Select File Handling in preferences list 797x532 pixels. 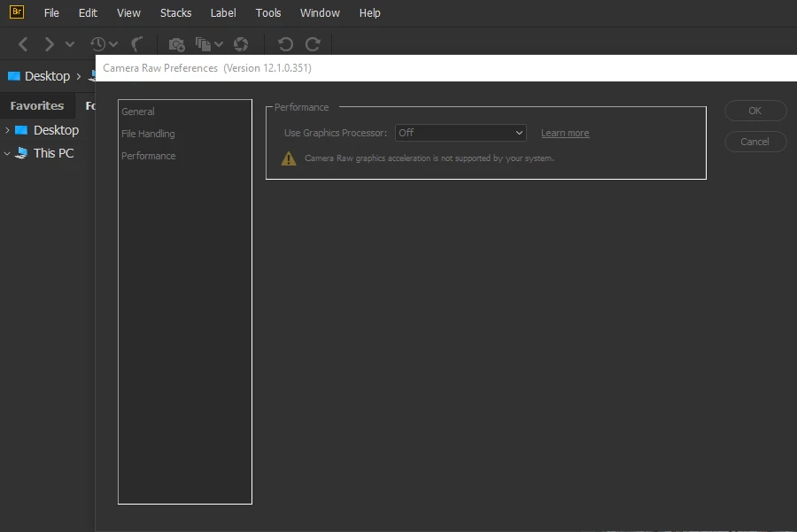click(148, 134)
